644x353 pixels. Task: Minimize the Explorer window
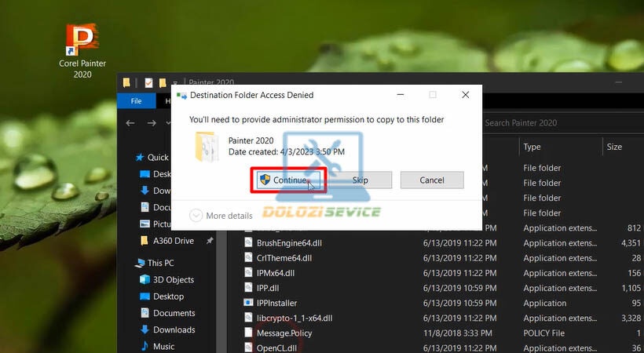619,82
